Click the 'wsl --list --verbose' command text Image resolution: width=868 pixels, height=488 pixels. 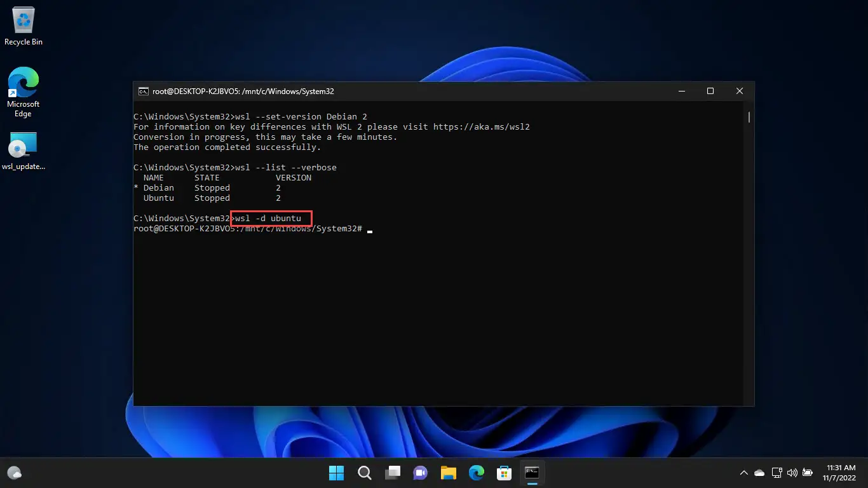(x=286, y=168)
